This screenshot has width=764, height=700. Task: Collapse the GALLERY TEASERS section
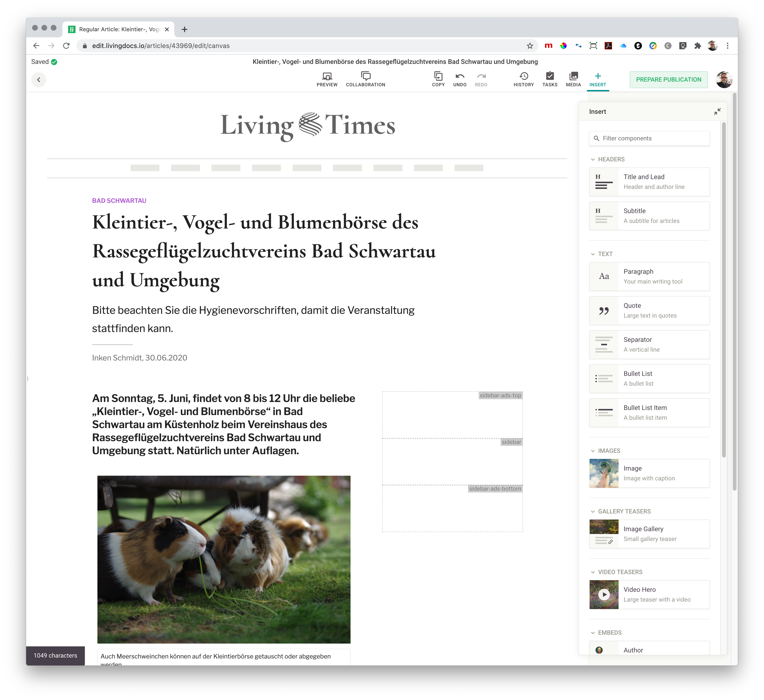coord(620,512)
